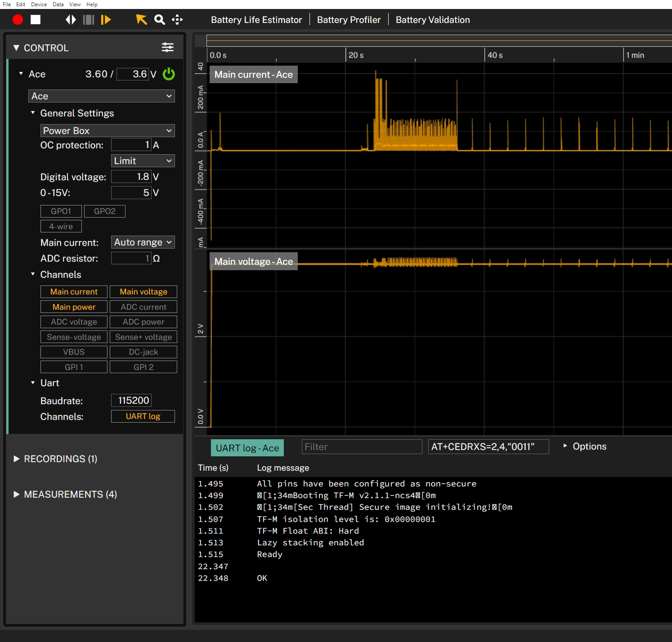Collapse the General Settings section
Image resolution: width=672 pixels, height=642 pixels.
click(32, 113)
